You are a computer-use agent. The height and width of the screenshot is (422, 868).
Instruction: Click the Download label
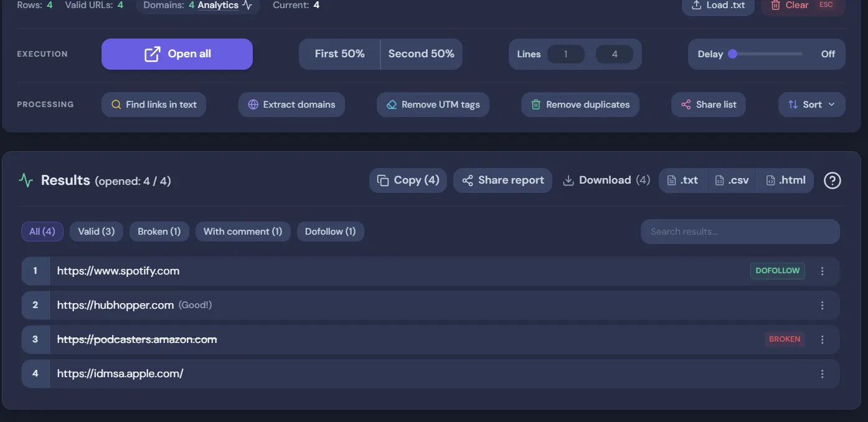[605, 181]
